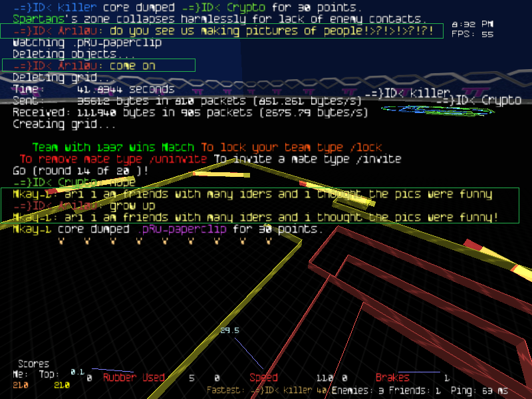
Task: Click the floating Crypto player name tag
Action: pos(479,100)
